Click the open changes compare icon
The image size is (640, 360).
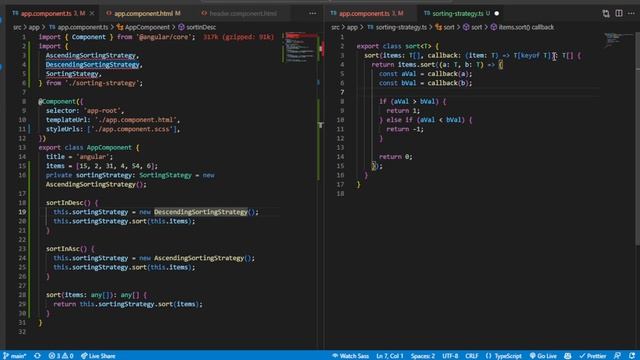pos(606,13)
